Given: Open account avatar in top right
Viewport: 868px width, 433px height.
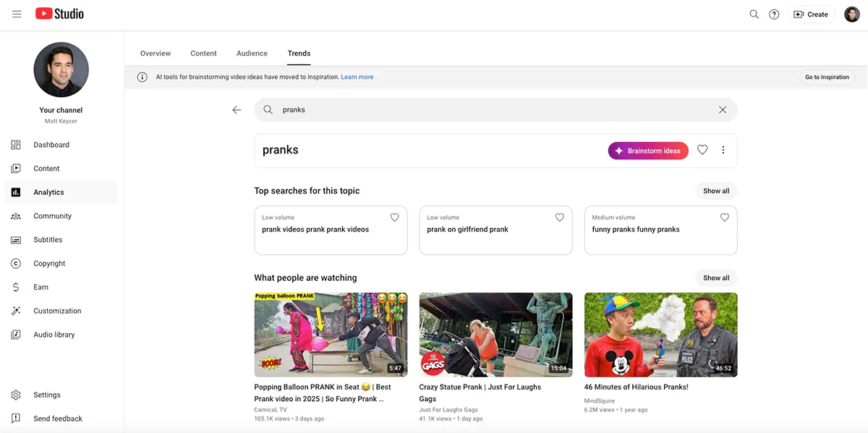Looking at the screenshot, I should pos(851,14).
